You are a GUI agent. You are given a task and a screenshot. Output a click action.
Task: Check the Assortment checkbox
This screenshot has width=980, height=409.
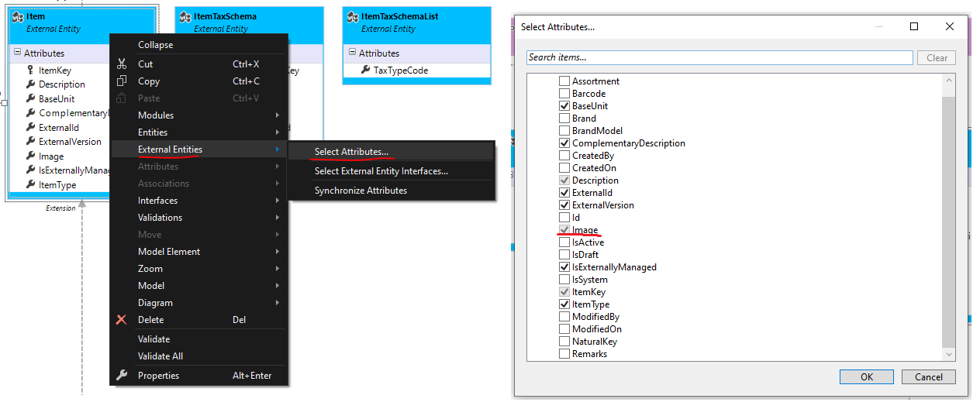(x=564, y=81)
